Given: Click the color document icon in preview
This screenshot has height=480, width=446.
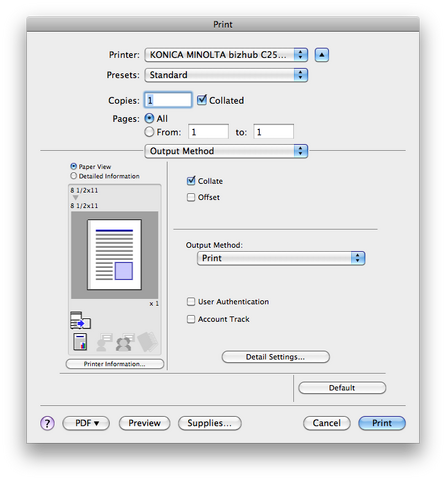Looking at the screenshot, I should point(80,342).
